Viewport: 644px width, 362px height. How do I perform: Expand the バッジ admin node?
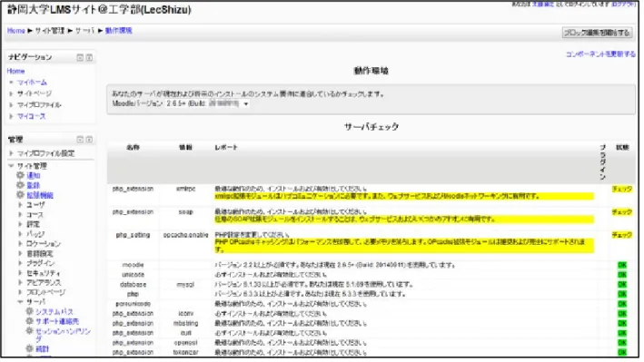click(x=20, y=234)
